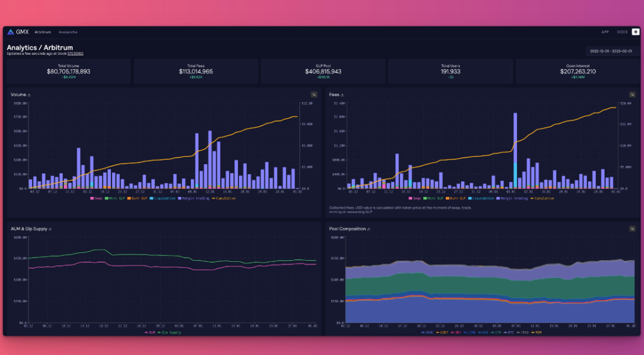Download Fees chart data icon

coord(342,95)
